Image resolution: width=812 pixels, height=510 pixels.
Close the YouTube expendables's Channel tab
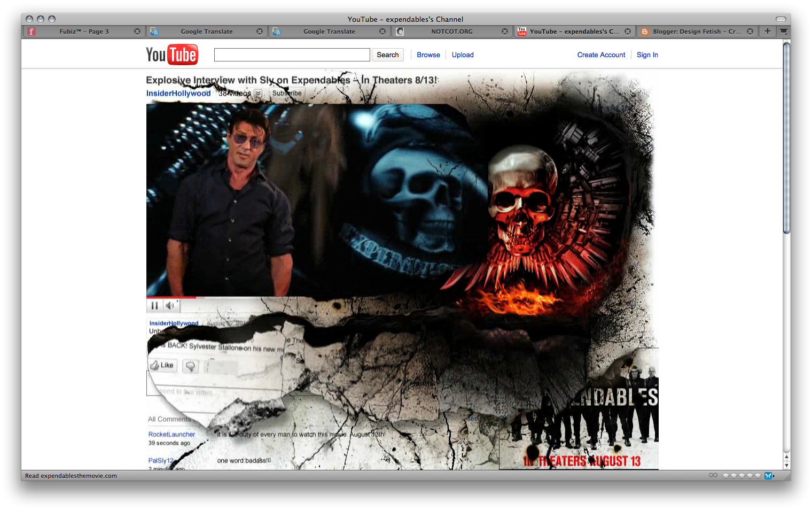[628, 32]
